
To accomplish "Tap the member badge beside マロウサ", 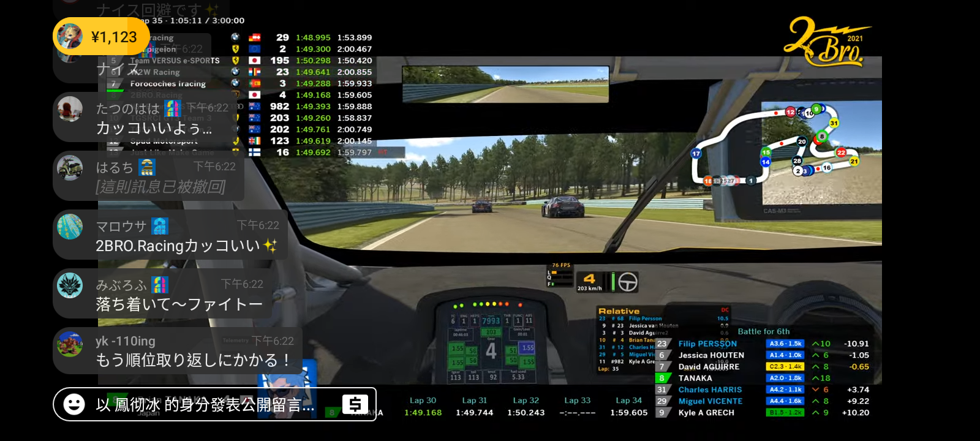I will [x=160, y=226].
